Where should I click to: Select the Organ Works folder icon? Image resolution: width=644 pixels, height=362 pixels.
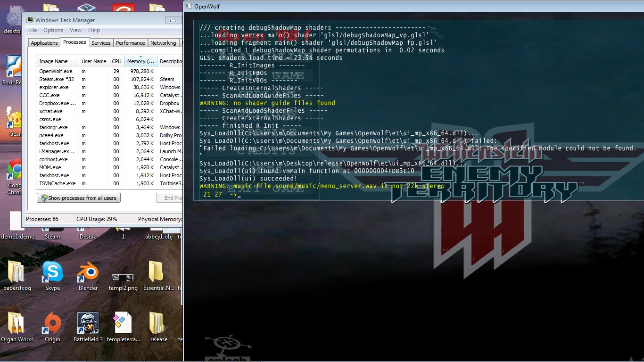point(17,328)
